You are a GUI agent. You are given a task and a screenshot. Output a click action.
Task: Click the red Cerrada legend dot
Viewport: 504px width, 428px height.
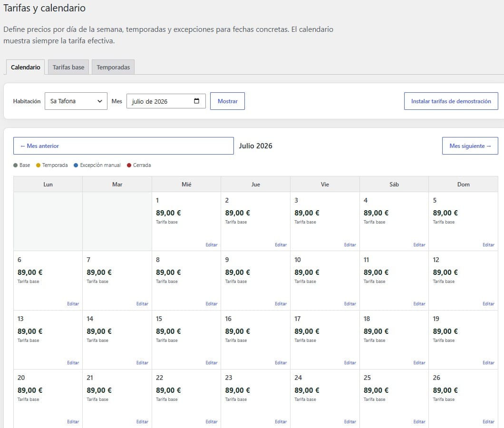(x=129, y=165)
